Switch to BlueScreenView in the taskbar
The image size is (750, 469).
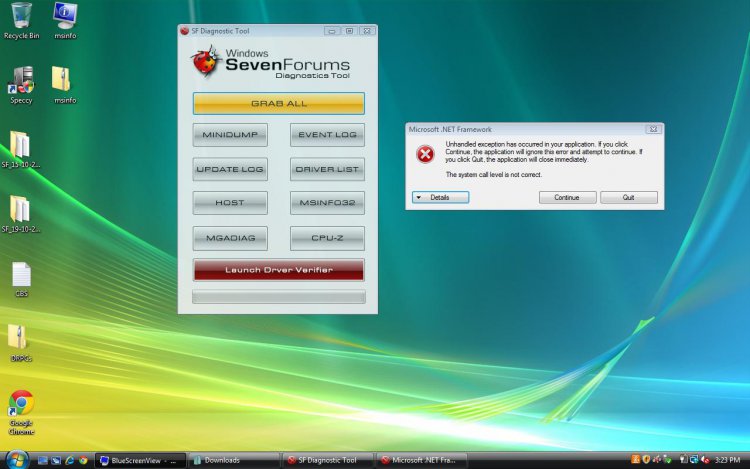pyautogui.click(x=140, y=460)
